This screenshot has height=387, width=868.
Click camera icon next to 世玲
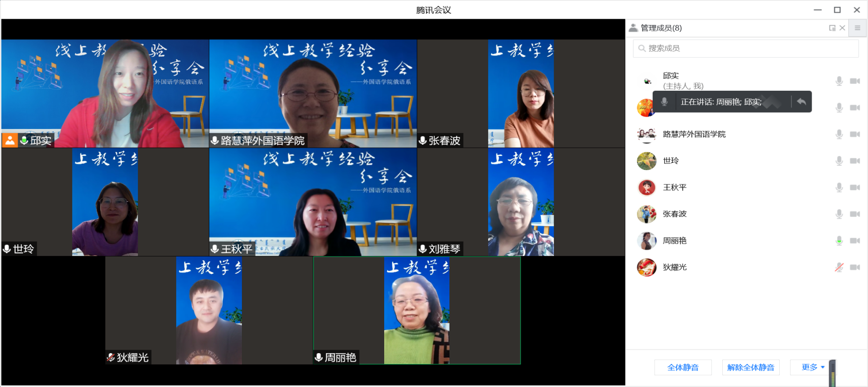click(855, 161)
